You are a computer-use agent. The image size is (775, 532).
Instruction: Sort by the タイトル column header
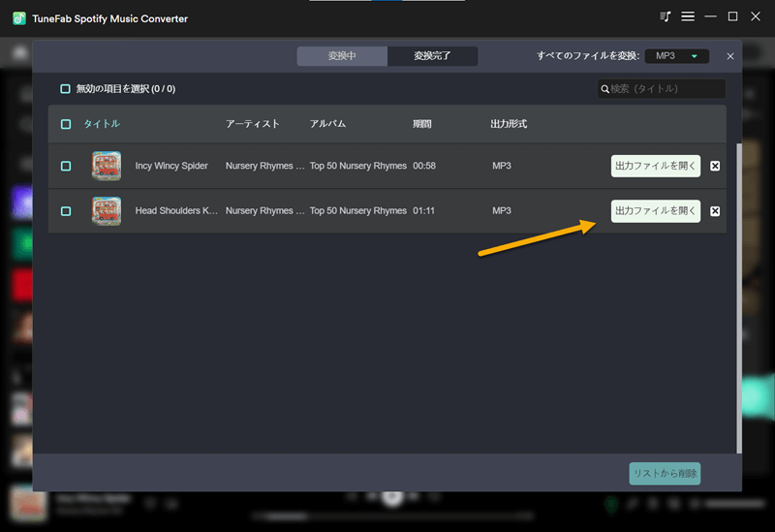point(102,124)
